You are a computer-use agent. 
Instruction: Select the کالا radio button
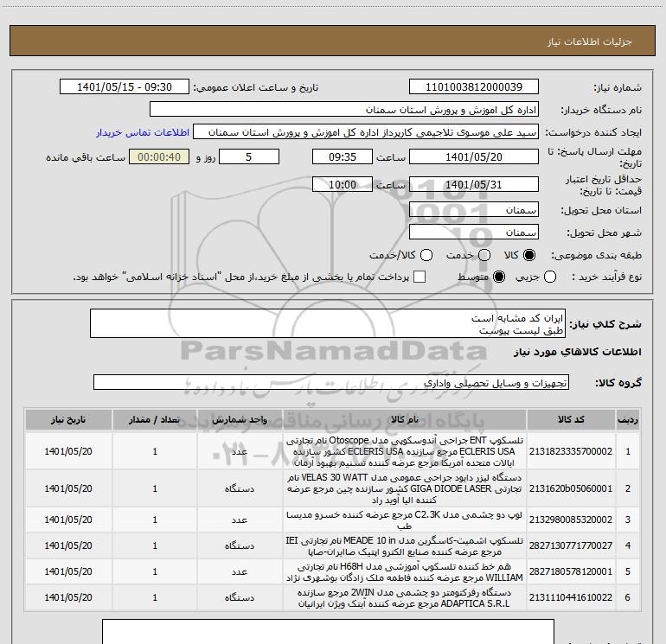(529, 255)
